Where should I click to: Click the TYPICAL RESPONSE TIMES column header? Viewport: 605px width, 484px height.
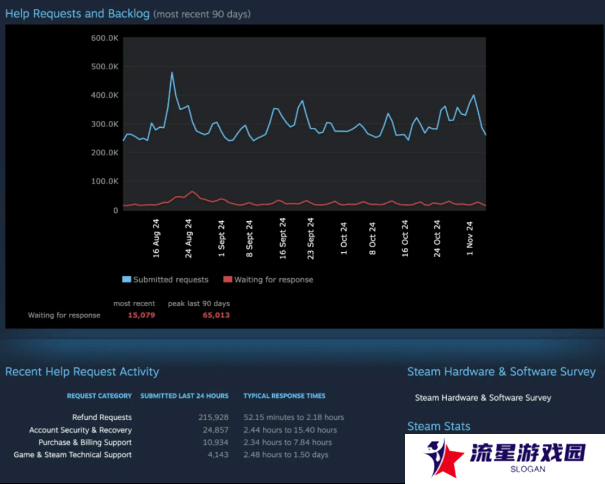click(284, 396)
